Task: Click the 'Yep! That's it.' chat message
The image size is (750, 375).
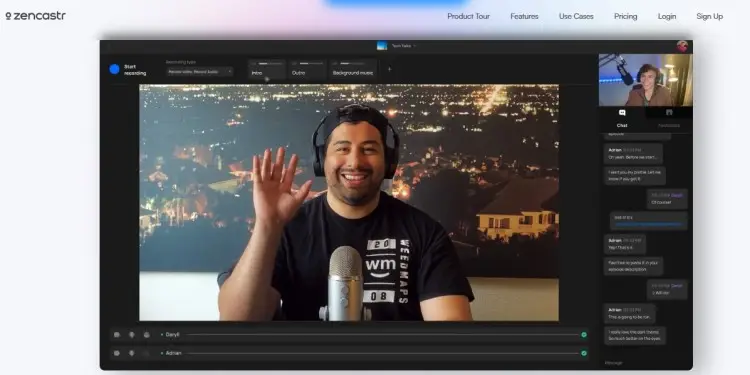Action: (x=625, y=244)
